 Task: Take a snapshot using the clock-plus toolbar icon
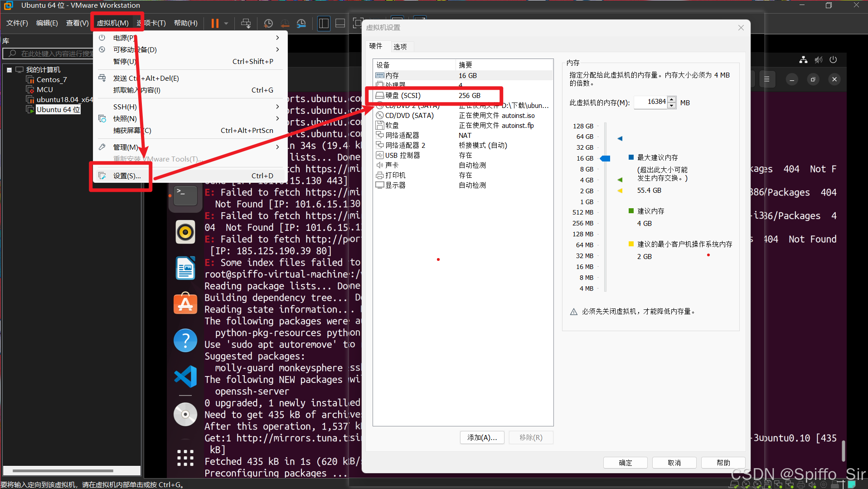tap(268, 23)
